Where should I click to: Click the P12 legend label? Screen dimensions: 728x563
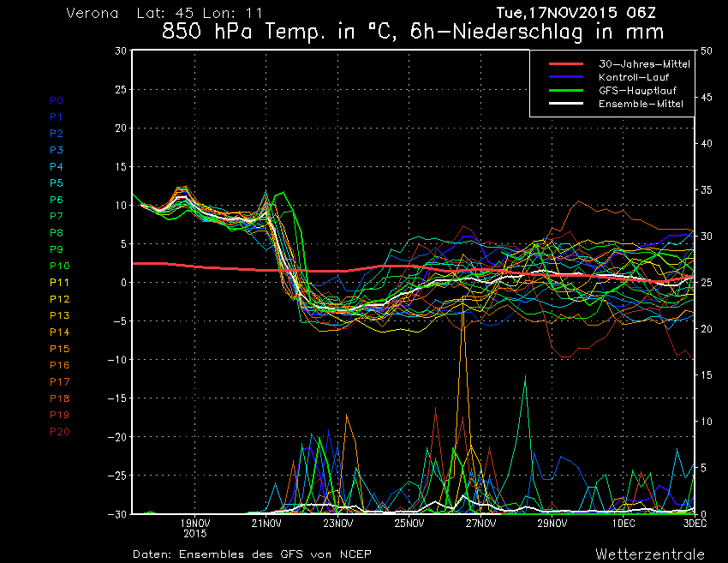point(59,299)
